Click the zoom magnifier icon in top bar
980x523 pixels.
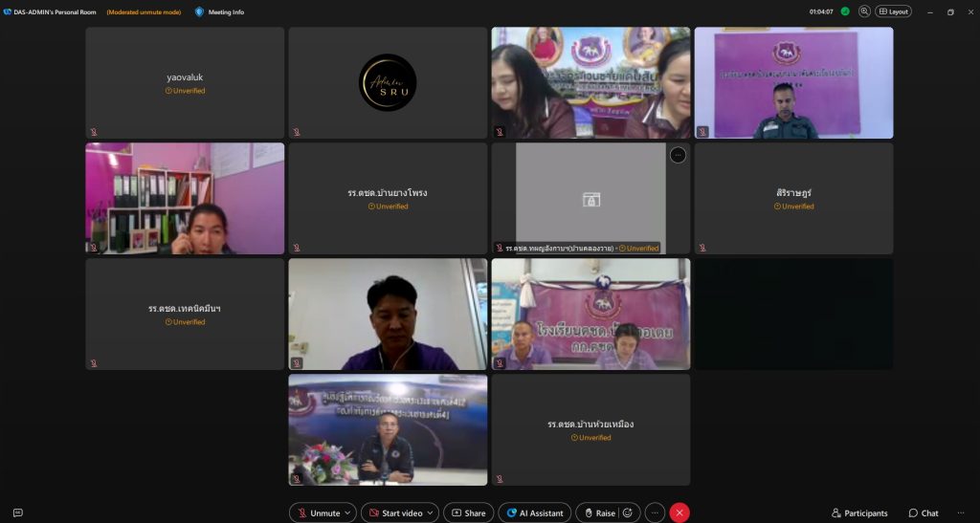(864, 11)
